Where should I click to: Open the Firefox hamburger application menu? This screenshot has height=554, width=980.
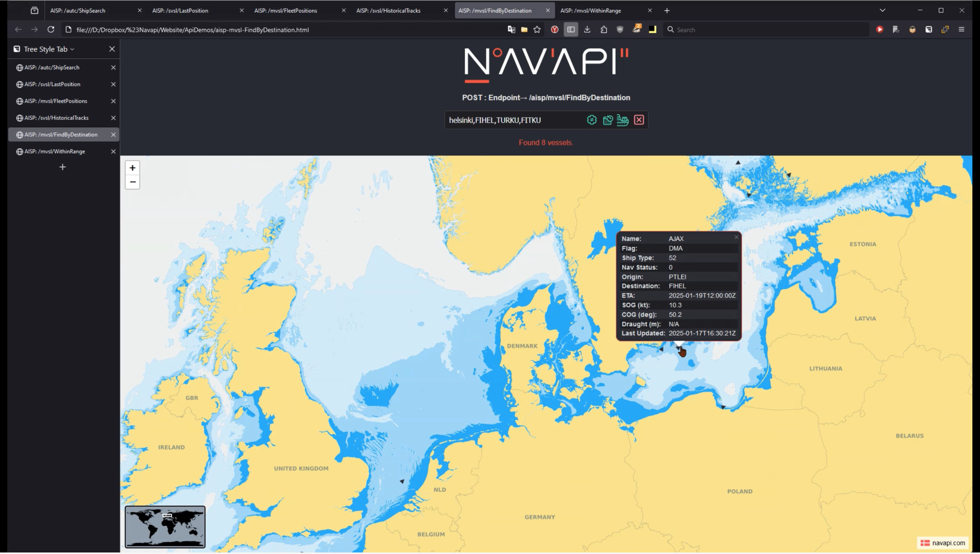click(961, 30)
